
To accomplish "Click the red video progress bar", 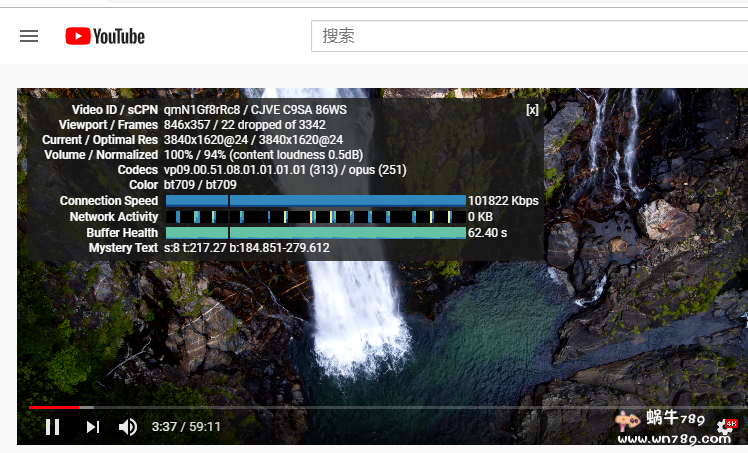I will tap(54, 407).
